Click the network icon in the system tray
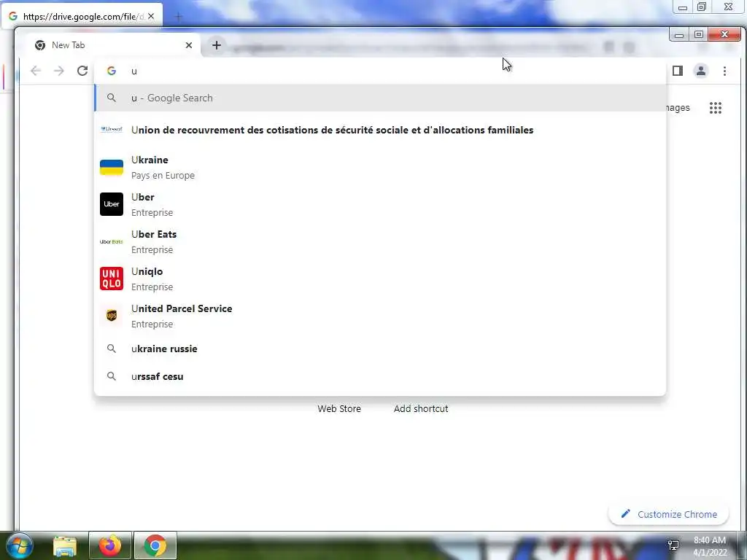This screenshot has height=560, width=747. click(673, 545)
